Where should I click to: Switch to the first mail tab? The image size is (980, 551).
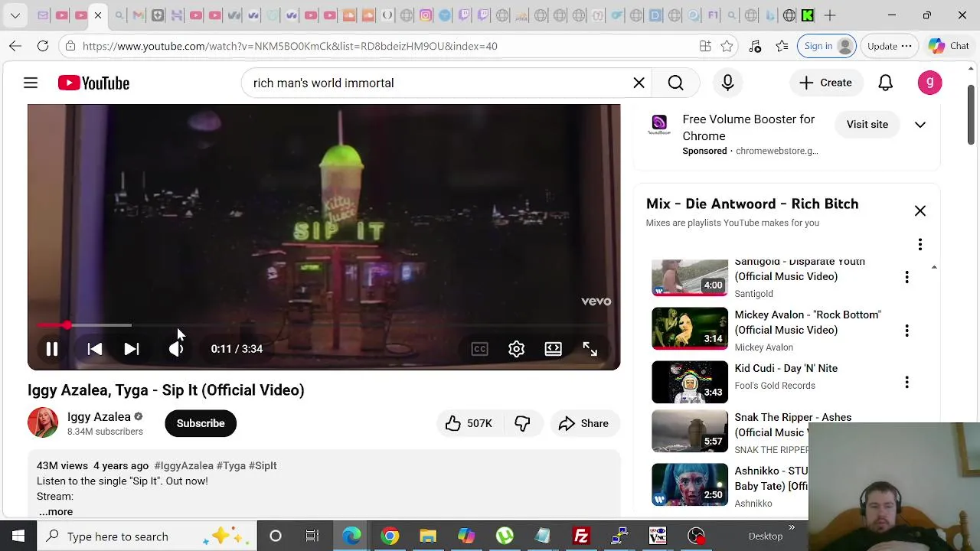pyautogui.click(x=43, y=15)
